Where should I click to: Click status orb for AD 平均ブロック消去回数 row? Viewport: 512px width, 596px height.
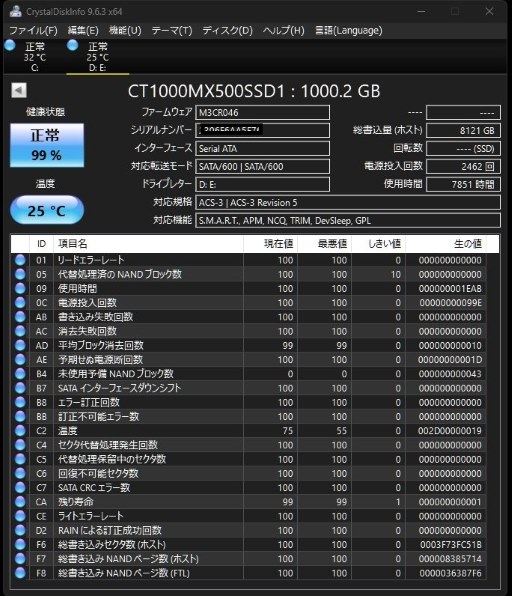coord(20,345)
